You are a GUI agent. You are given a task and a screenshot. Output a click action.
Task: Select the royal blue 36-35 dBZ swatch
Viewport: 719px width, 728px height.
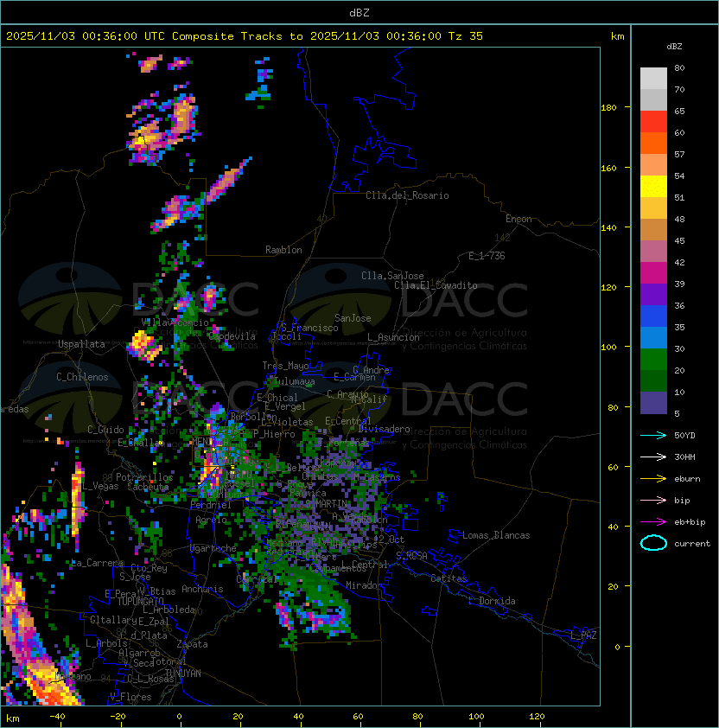653,316
